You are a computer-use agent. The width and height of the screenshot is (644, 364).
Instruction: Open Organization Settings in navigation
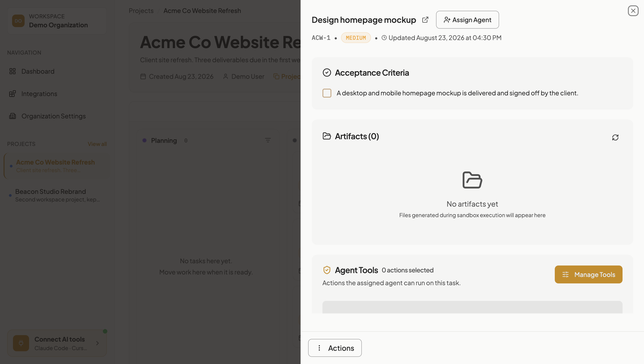click(x=57, y=116)
